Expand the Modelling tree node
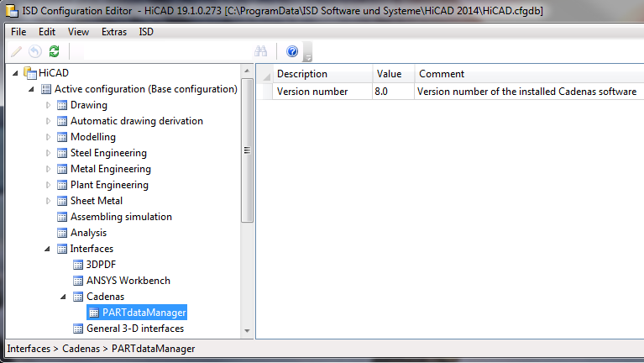 (x=48, y=137)
